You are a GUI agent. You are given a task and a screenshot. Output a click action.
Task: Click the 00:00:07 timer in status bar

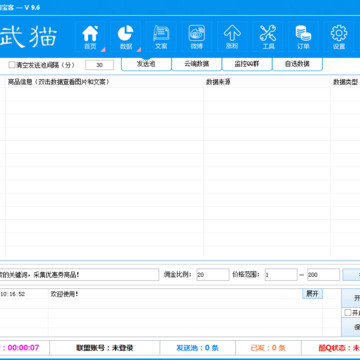click(x=23, y=348)
